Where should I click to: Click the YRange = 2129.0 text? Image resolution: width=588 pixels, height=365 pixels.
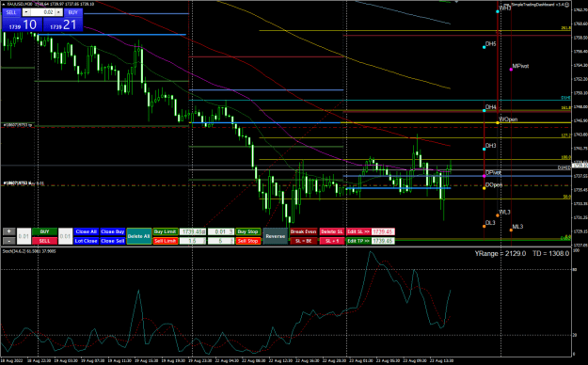[501, 254]
